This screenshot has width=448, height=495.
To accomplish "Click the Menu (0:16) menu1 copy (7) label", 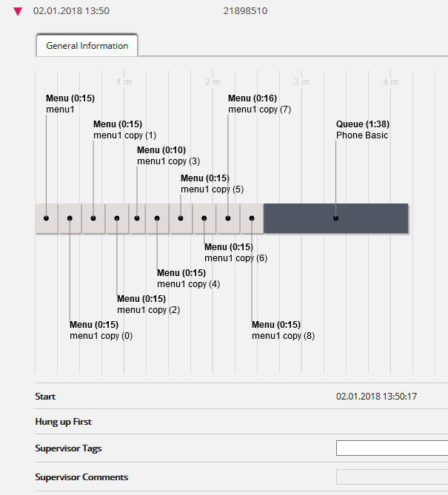I will (259, 104).
